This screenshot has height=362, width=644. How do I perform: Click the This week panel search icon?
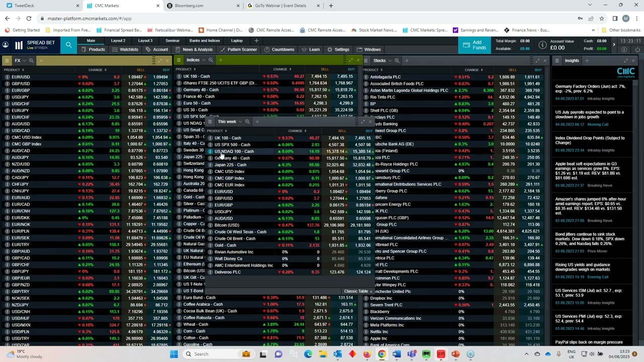(247, 122)
